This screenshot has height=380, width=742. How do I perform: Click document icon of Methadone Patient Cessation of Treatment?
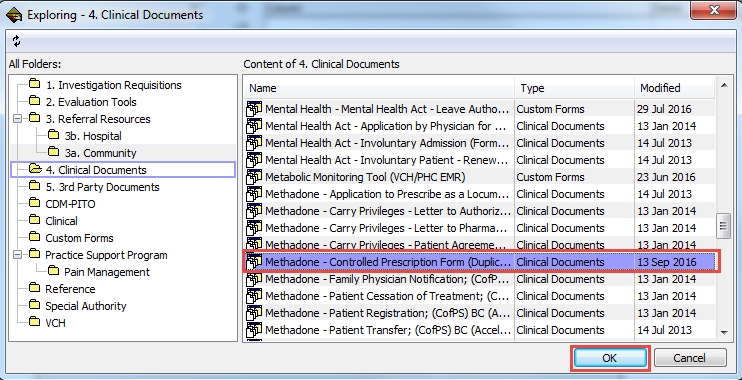tap(254, 296)
